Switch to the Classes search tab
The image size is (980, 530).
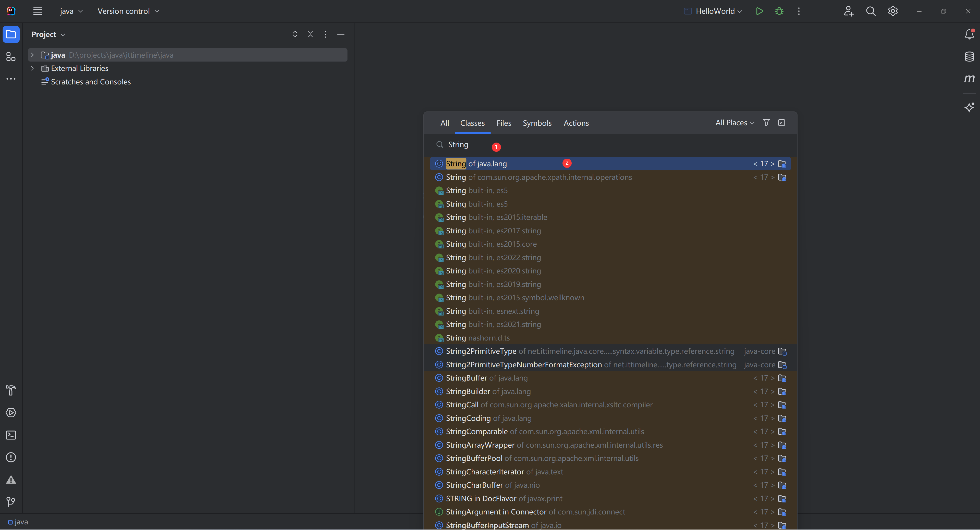(472, 123)
